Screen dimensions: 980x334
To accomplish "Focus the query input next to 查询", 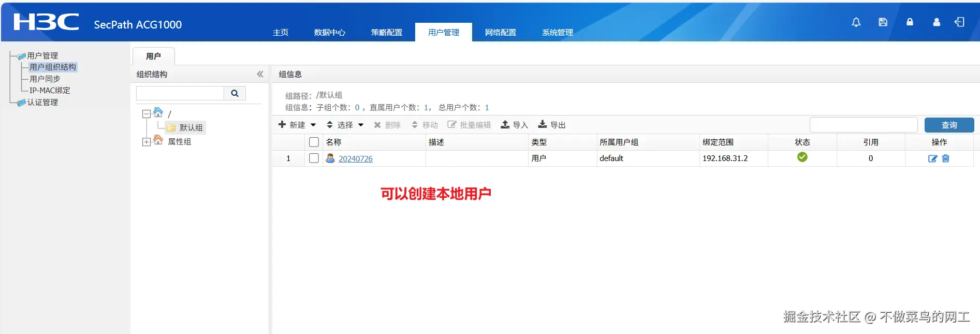I will 864,125.
